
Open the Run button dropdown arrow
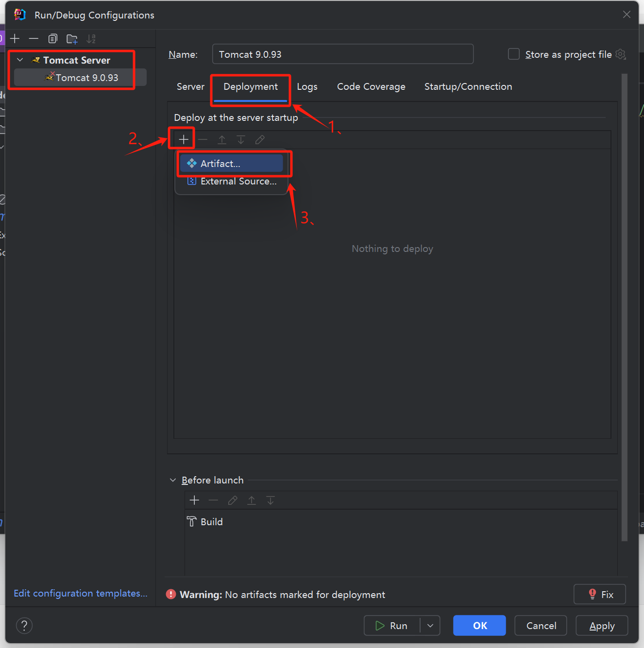(x=430, y=626)
